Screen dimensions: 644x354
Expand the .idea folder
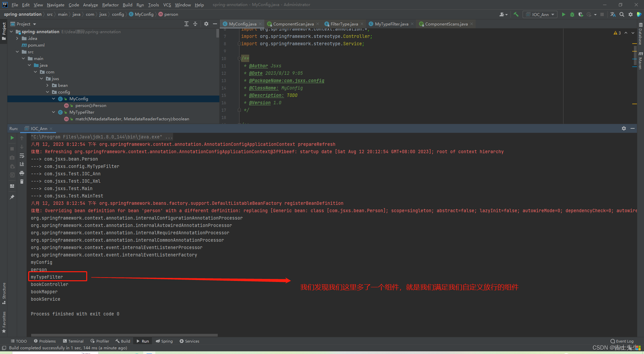click(17, 39)
